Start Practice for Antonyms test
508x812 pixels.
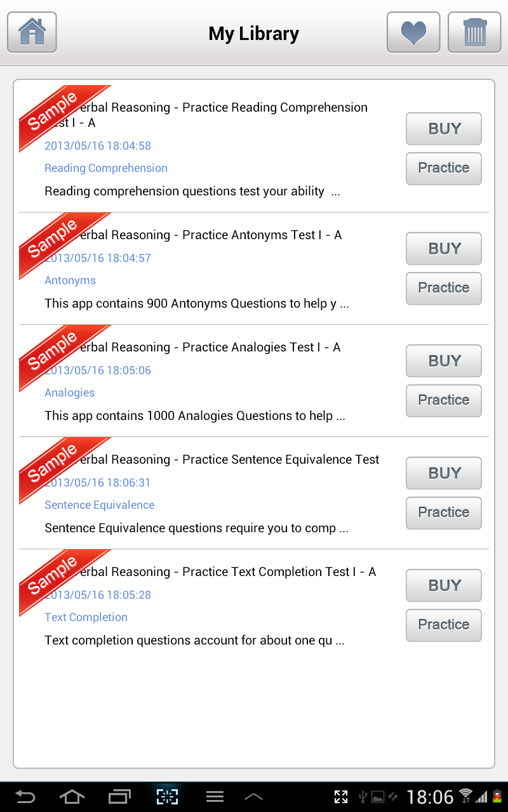(444, 288)
